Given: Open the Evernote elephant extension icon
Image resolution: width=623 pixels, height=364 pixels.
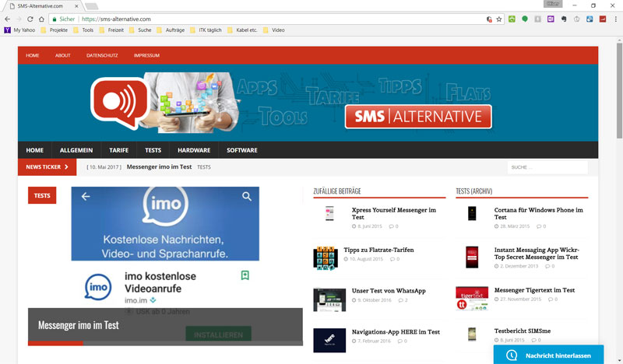Looking at the screenshot, I should (564, 19).
